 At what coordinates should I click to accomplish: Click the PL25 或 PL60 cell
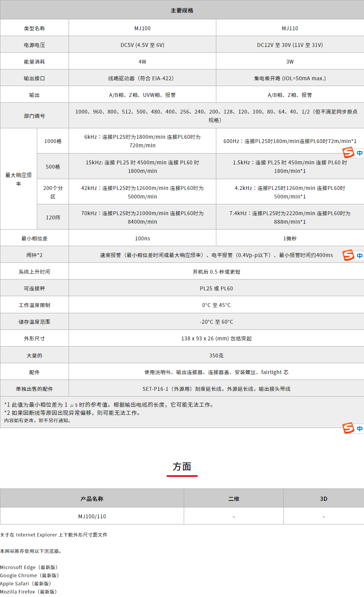(x=216, y=288)
